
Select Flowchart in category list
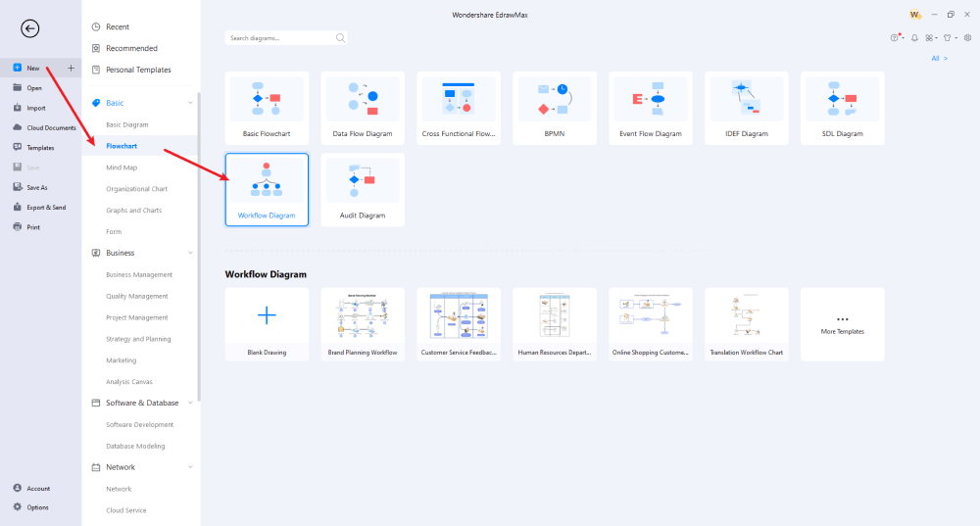122,146
